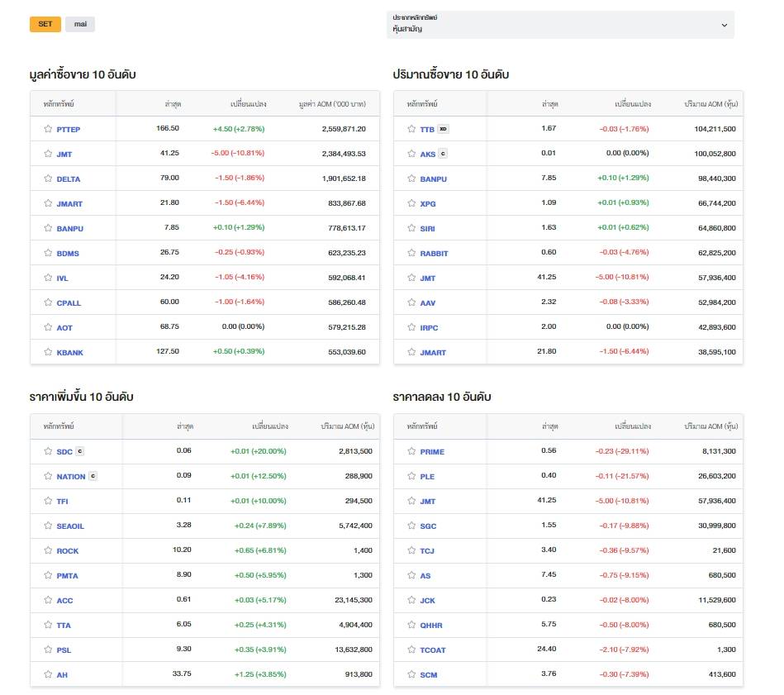Viewport: 784px width, 695px height.
Task: Toggle favorite star on PSL row
Action: (x=48, y=650)
